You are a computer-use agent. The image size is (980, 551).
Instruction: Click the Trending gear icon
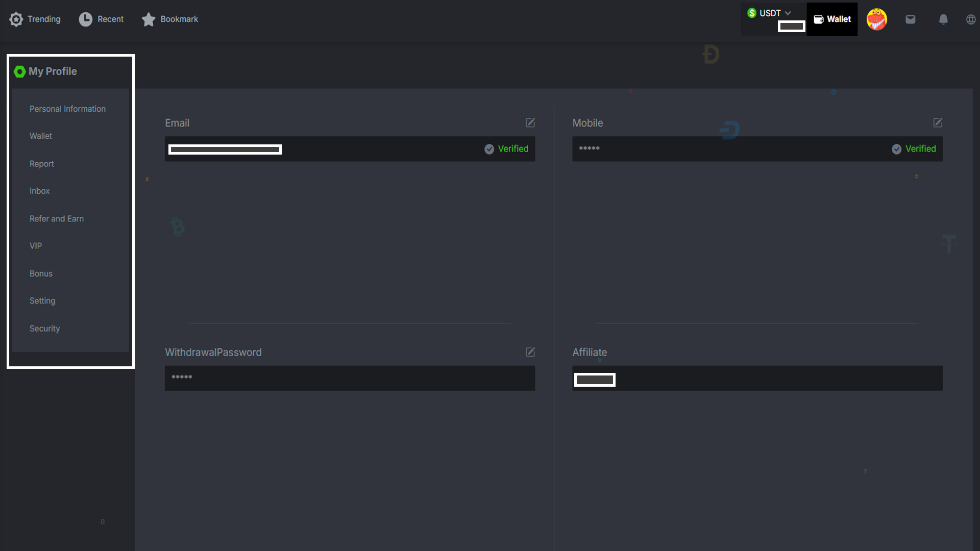click(x=16, y=19)
